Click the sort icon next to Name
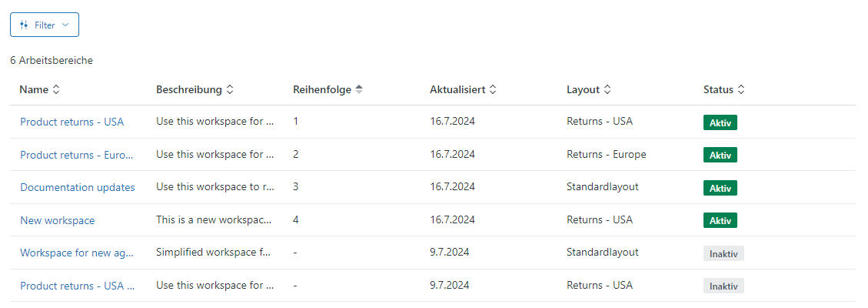The width and height of the screenshot is (868, 308). pyautogui.click(x=55, y=90)
